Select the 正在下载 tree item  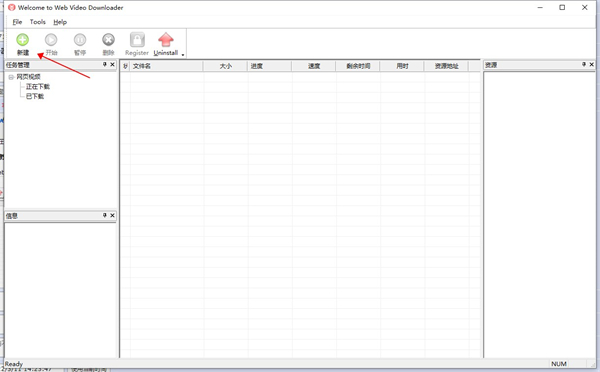pyautogui.click(x=38, y=87)
